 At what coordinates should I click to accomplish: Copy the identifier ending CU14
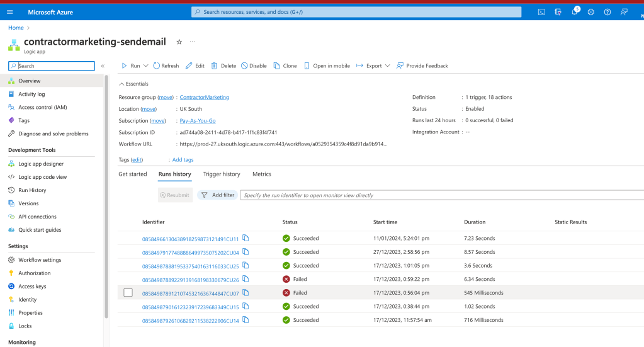tap(246, 319)
